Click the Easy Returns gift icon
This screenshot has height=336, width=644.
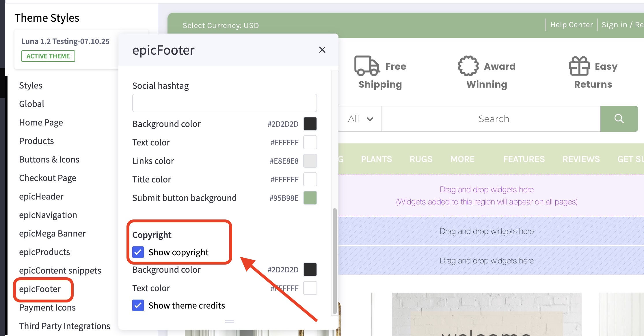[579, 66]
